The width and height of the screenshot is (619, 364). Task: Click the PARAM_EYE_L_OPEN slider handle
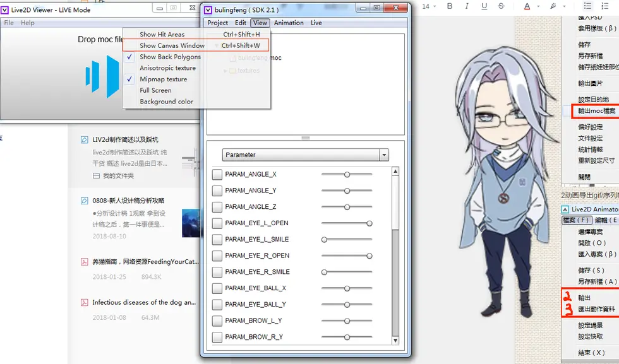coord(370,223)
